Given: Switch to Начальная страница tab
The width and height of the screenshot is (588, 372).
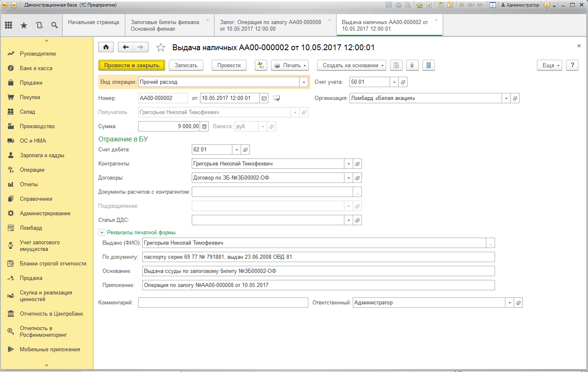Looking at the screenshot, I should point(93,25).
